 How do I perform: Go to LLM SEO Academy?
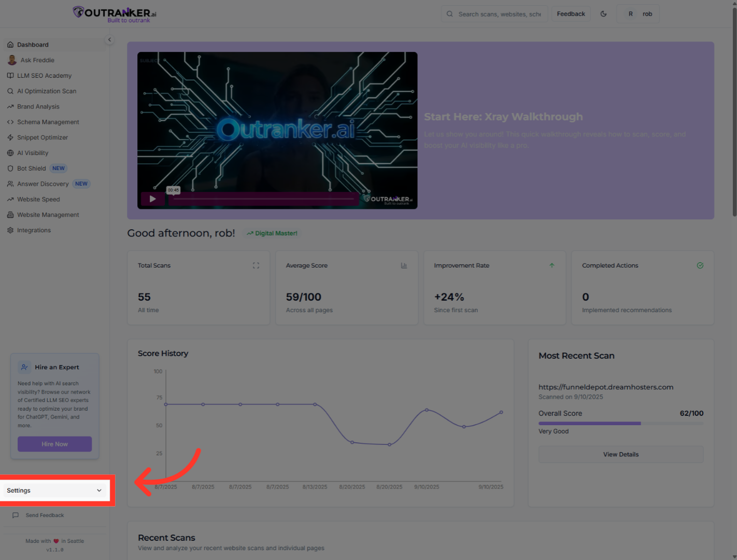coord(54,76)
